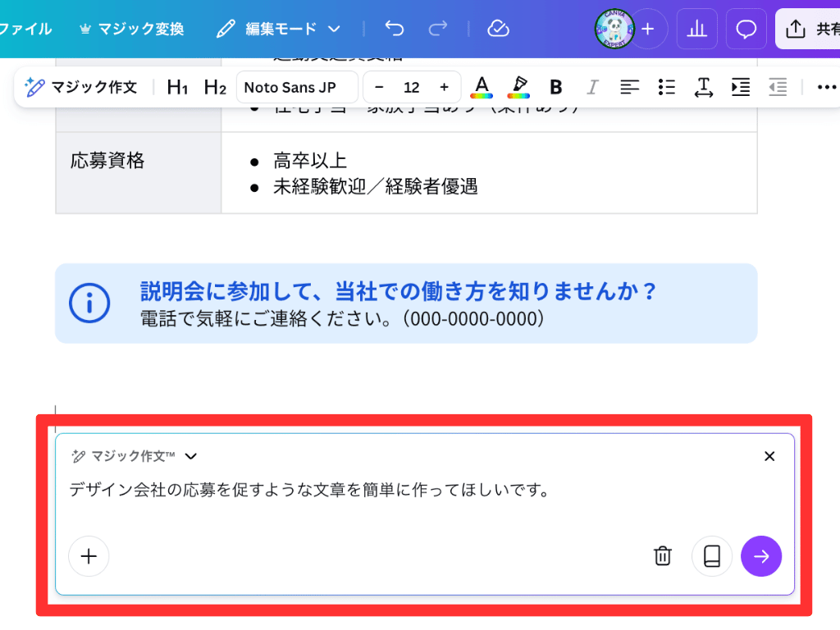This screenshot has width=840, height=630.
Task: Click the increase indent icon
Action: [741, 87]
